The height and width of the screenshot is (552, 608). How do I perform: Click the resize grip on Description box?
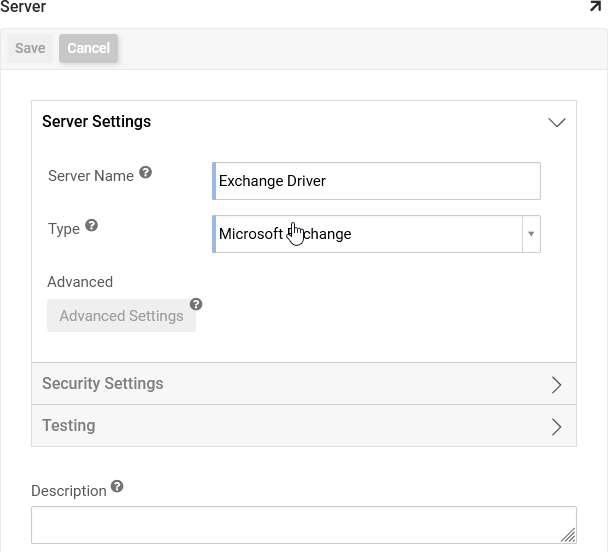[567, 534]
